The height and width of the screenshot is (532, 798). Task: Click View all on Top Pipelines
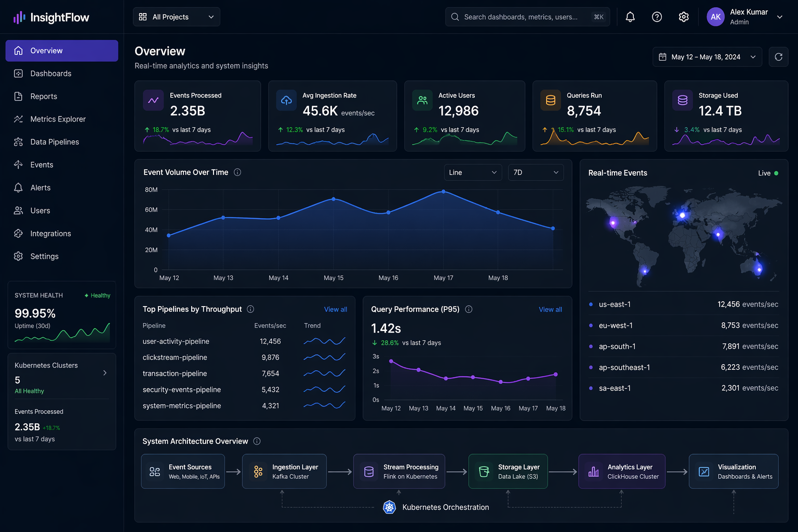[335, 309]
